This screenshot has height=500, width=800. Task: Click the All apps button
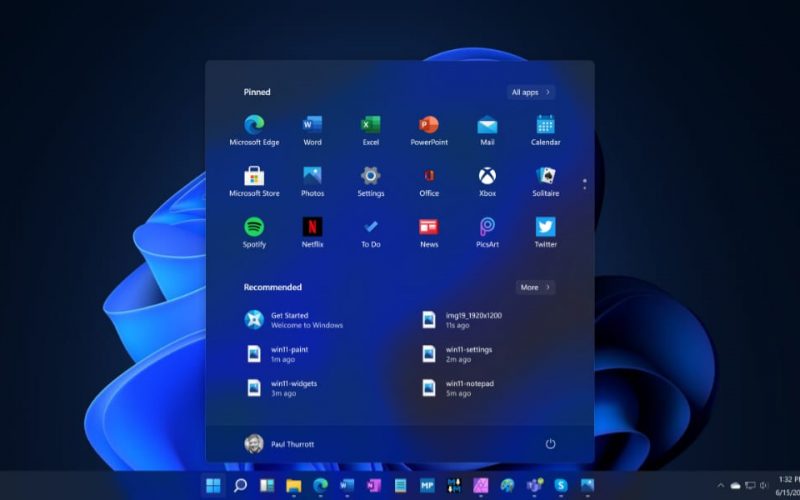pos(531,92)
